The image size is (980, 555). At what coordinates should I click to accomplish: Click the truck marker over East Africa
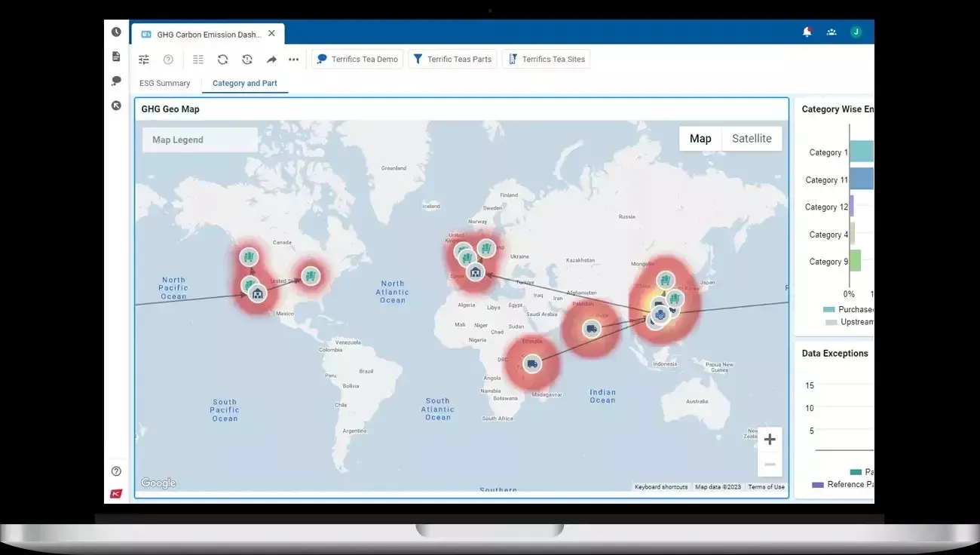tap(532, 364)
